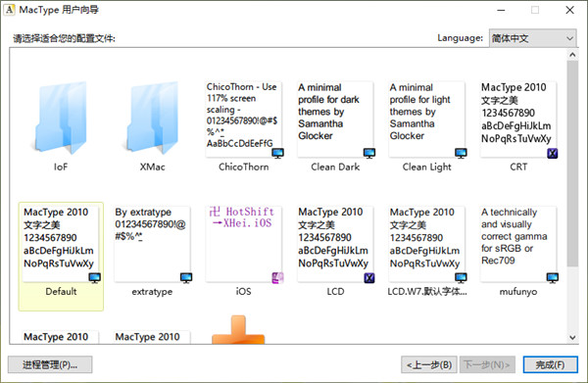
Task: Click the monitor icon on mufunyo profile
Action: pos(553,277)
